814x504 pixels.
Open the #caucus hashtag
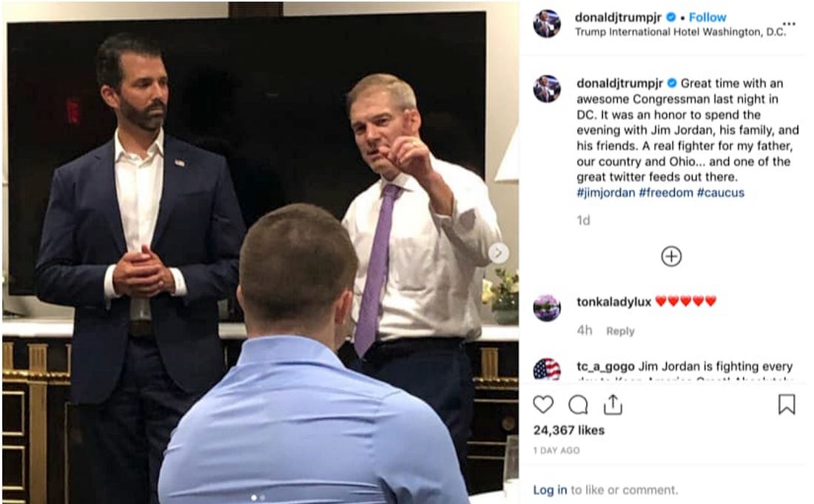tap(721, 192)
